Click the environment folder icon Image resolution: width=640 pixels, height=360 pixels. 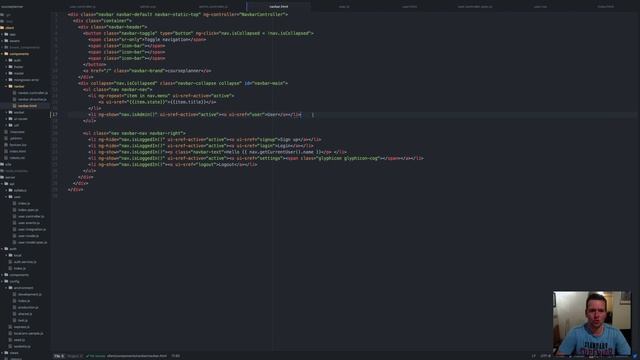pyautogui.click(x=11, y=288)
